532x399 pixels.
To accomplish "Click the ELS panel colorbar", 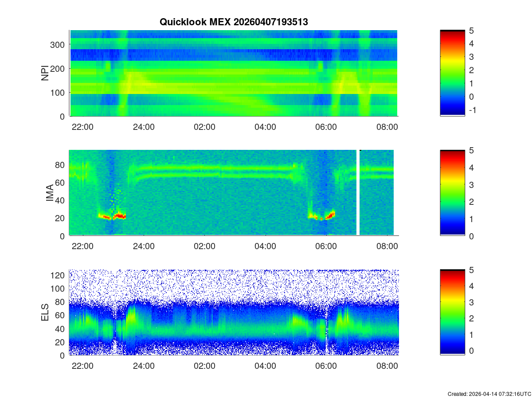I will point(452,313).
